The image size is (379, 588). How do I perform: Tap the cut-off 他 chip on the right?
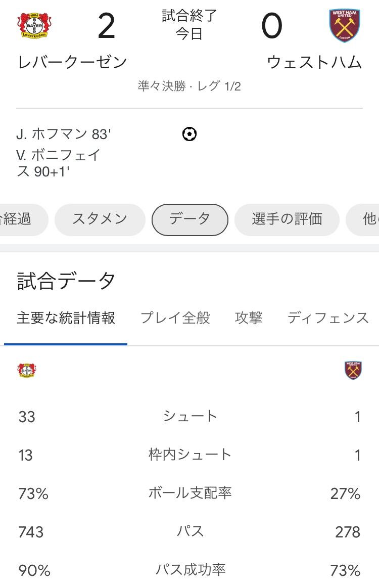[x=362, y=219]
